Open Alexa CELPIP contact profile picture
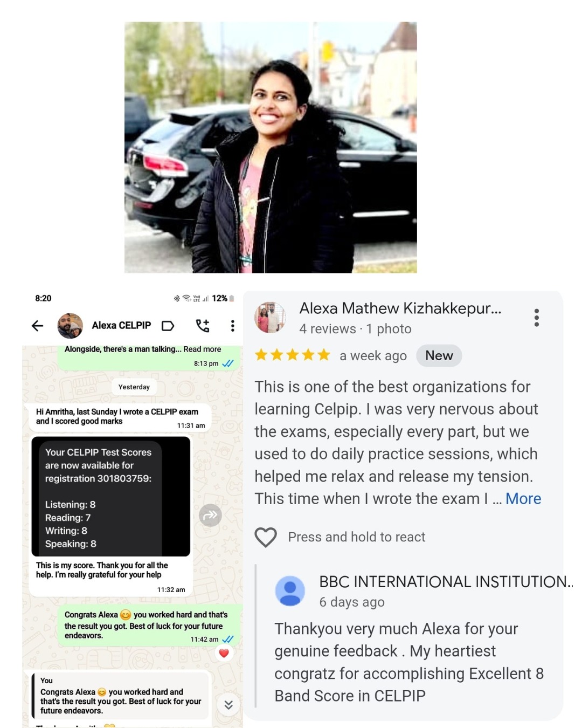The height and width of the screenshot is (728, 582). tap(70, 326)
